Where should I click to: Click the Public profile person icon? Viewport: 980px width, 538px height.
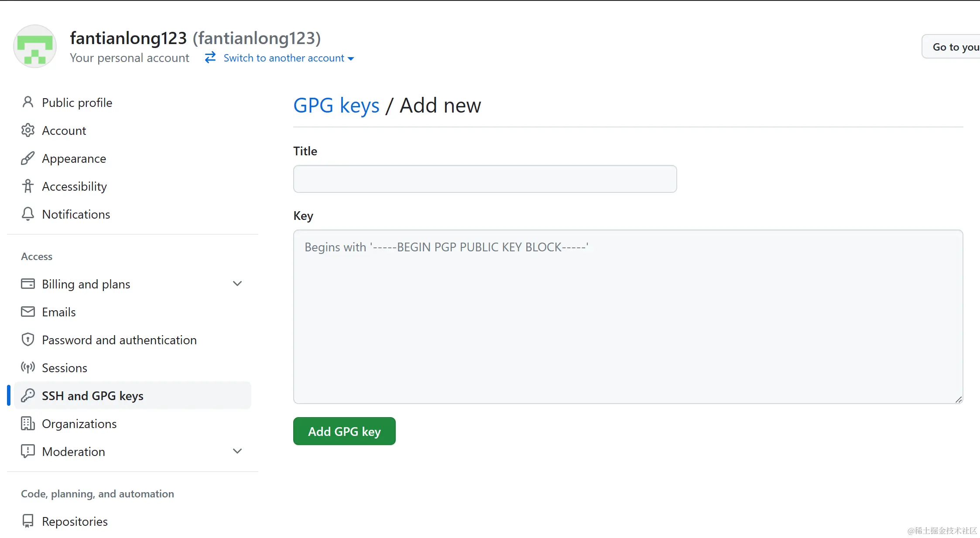tap(28, 102)
